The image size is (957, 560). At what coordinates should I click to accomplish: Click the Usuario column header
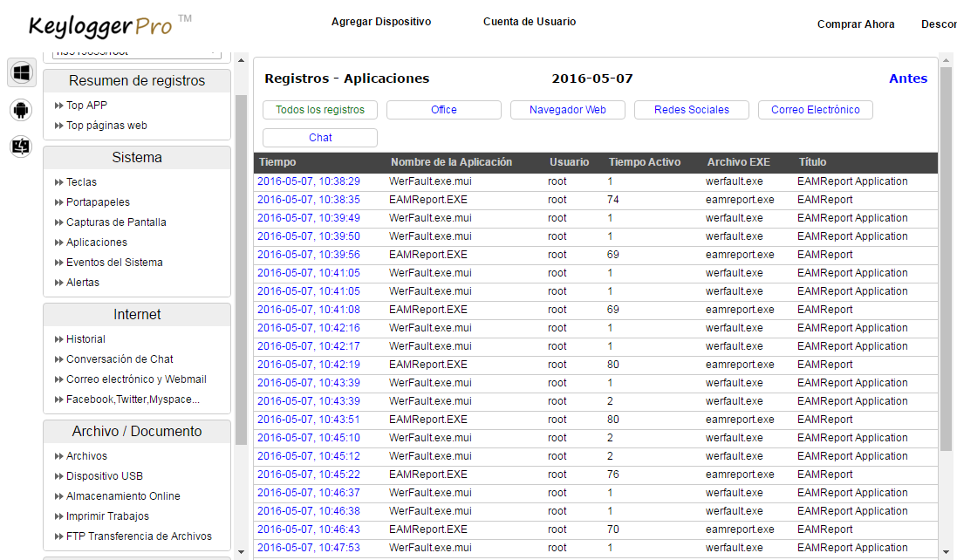(x=569, y=162)
